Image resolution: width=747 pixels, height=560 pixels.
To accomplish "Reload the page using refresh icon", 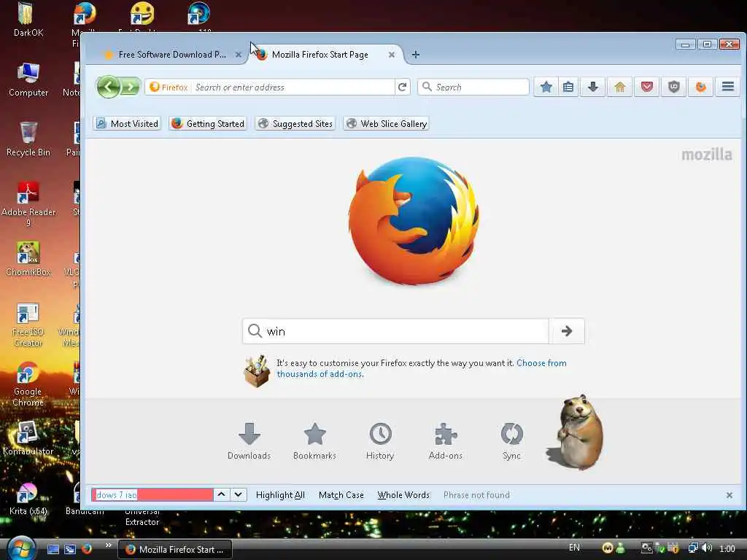I will tap(403, 87).
